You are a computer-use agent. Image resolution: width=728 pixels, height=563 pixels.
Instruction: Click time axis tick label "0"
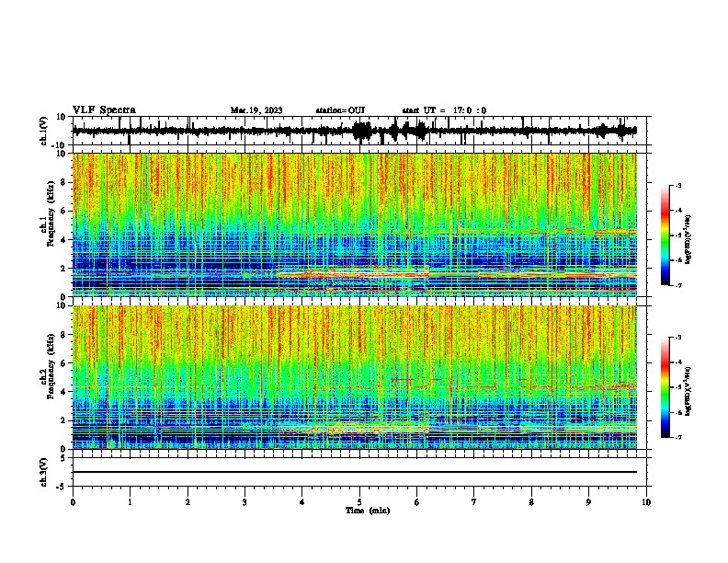tap(73, 502)
